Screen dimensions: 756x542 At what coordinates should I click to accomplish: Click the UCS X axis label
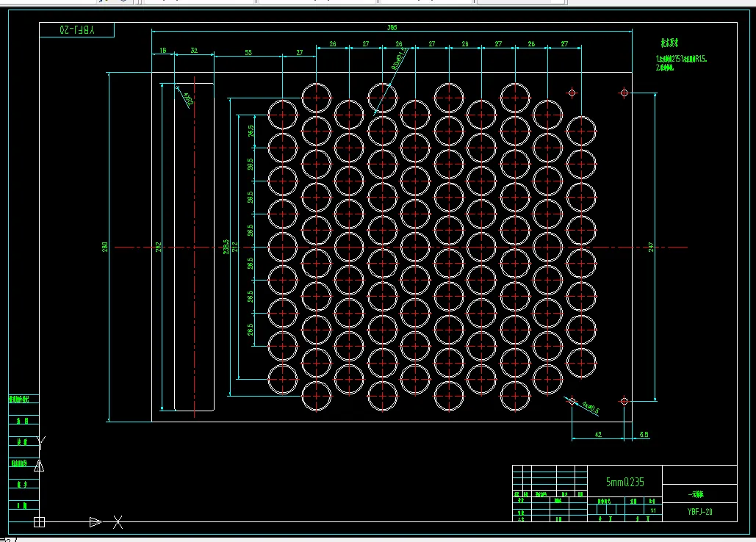[x=118, y=521]
